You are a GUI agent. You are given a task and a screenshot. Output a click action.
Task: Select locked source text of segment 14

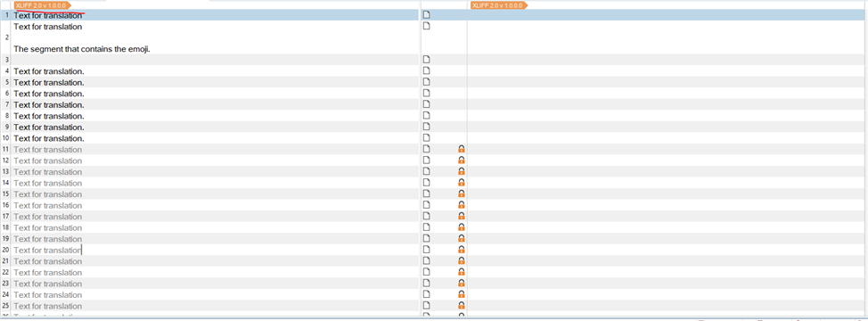pos(47,183)
